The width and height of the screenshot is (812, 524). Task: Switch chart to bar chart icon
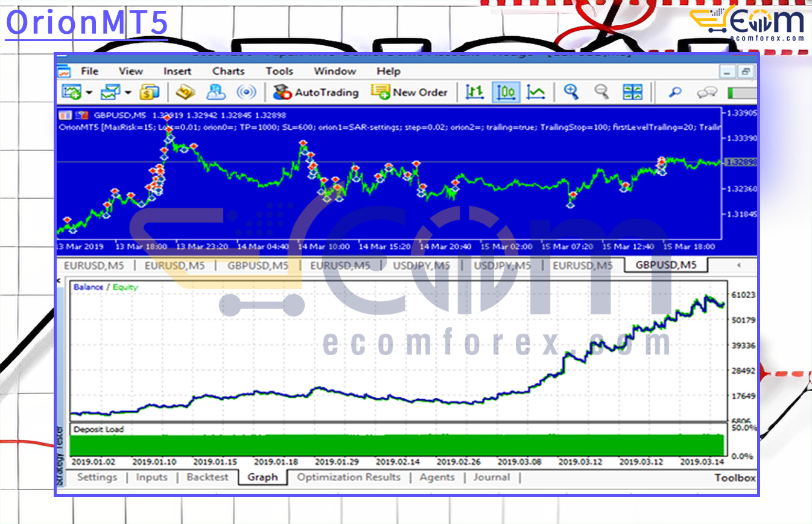click(475, 92)
